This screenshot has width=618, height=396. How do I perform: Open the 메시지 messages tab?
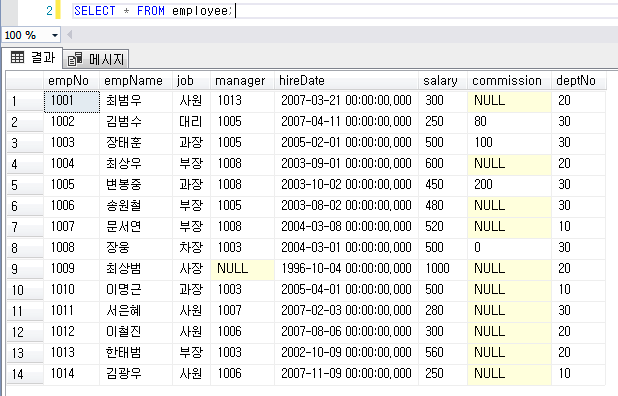tap(96, 59)
